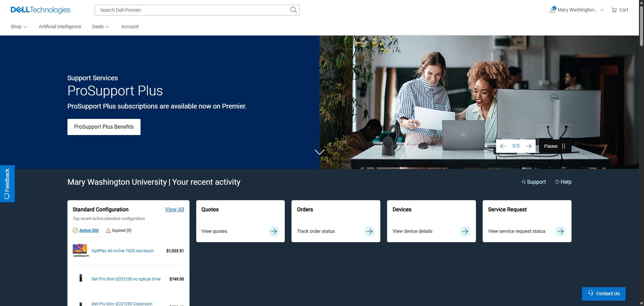This screenshot has width=644, height=306.
Task: Open Quotes via the arrow icon
Action: [274, 231]
